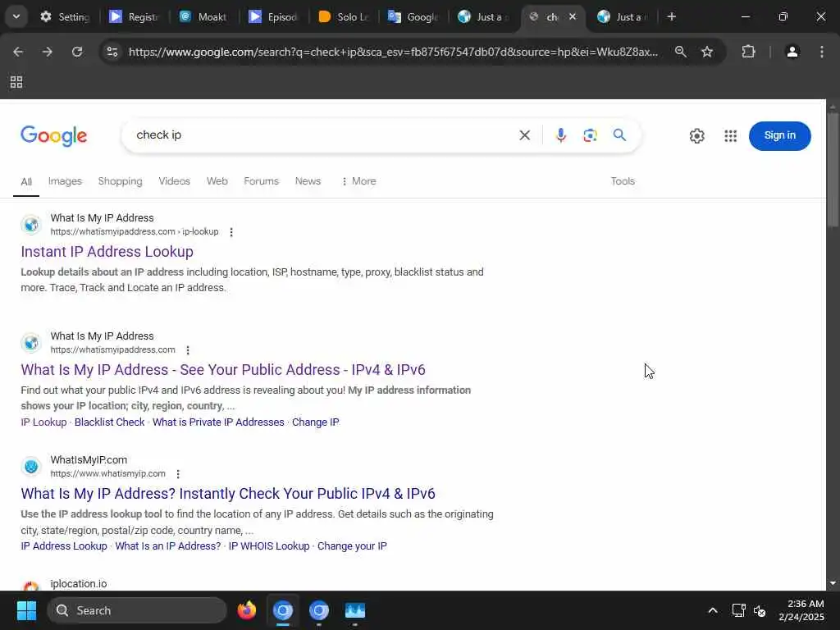Open a new browser tab
The height and width of the screenshot is (630, 840).
click(x=671, y=16)
